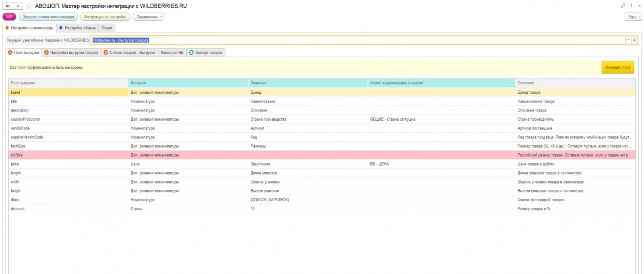This screenshot has width=644, height=274.
Task: Select the vendorCode row
Action: pos(322,128)
